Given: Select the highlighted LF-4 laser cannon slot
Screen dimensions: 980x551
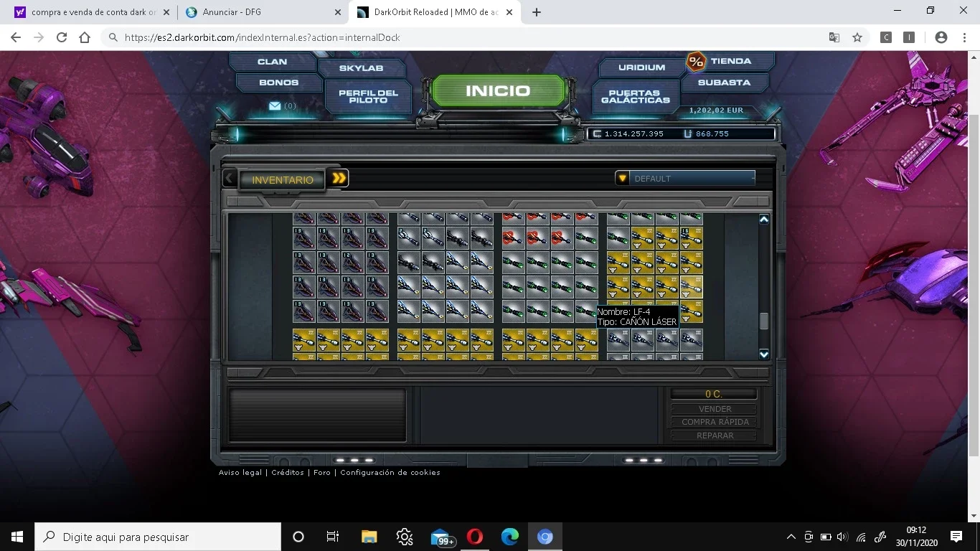Looking at the screenshot, I should point(691,287).
